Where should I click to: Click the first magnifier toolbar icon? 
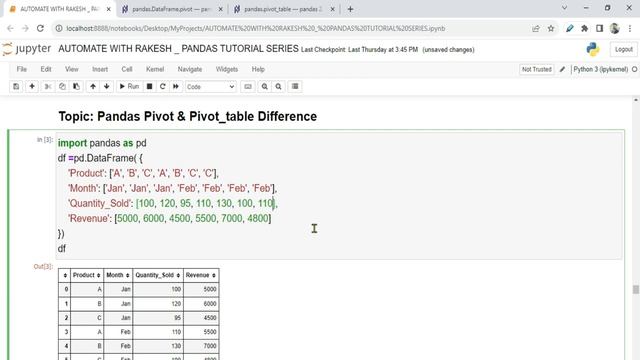pos(264,87)
